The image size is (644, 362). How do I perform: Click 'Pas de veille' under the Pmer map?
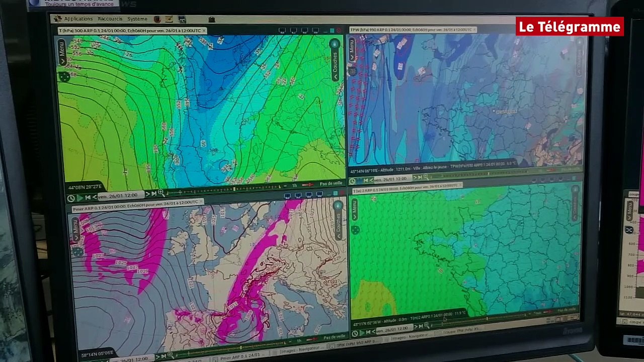coord(334,337)
